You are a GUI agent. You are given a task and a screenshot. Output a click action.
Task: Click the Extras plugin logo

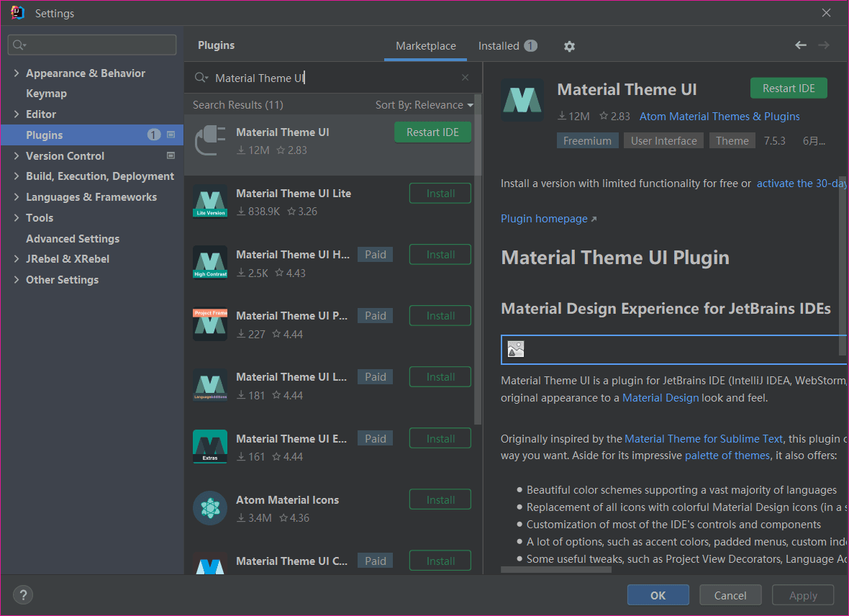pyautogui.click(x=210, y=446)
